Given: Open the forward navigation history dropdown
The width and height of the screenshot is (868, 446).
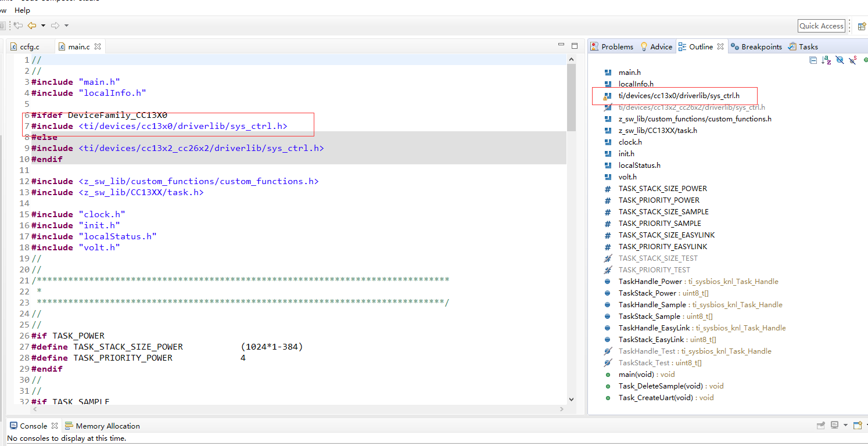Looking at the screenshot, I should click(66, 26).
